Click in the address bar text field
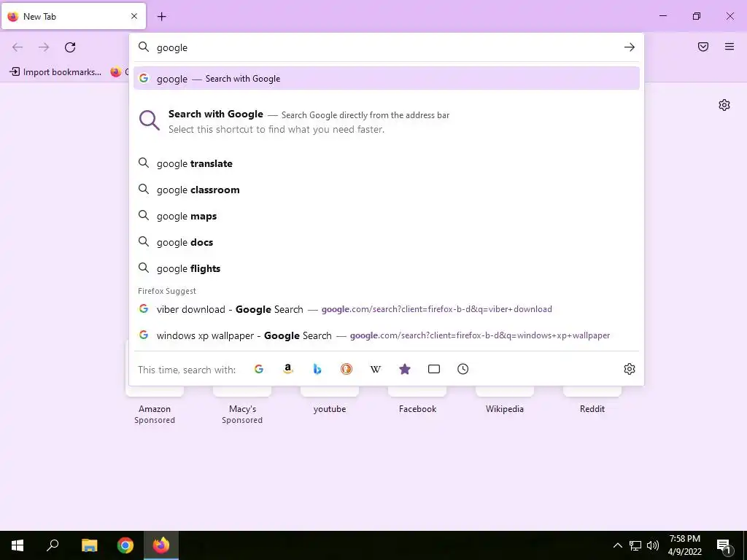The height and width of the screenshot is (560, 747). pos(386,47)
